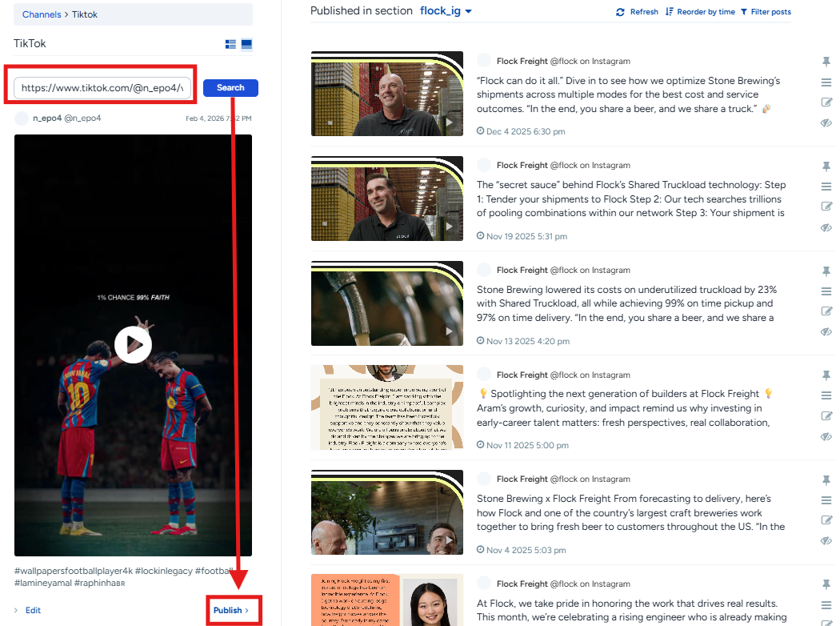Viewport: 840px width, 626px height.
Task: Hide the Nov 11 2025 post
Action: coord(826,436)
